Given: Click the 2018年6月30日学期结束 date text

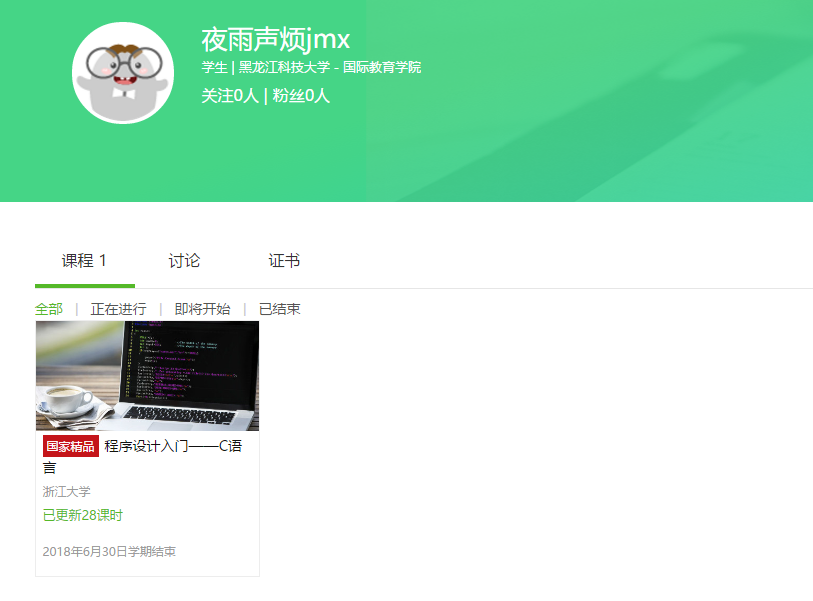Looking at the screenshot, I should [109, 552].
